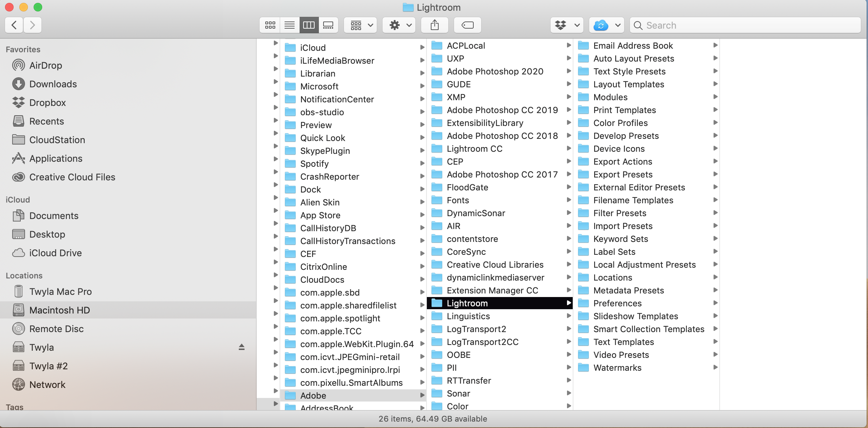Select the Lightroom CC folder

(500, 149)
